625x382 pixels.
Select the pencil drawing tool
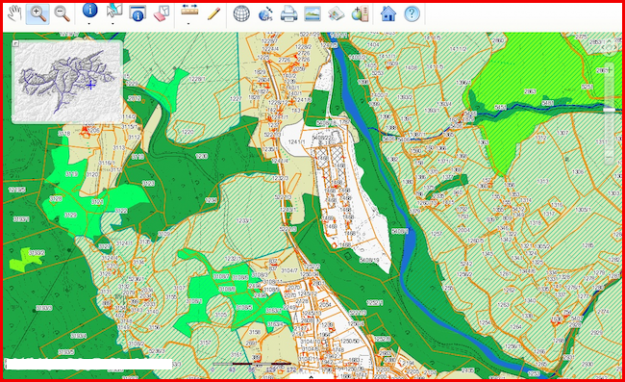pyautogui.click(x=214, y=13)
